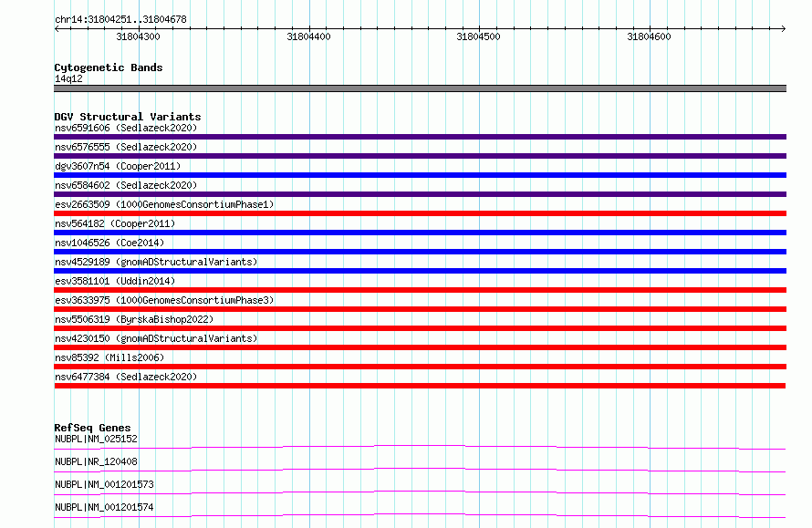The width and height of the screenshot is (812, 528).
Task: Select the purple bar for nsv6584602
Action: (420, 194)
